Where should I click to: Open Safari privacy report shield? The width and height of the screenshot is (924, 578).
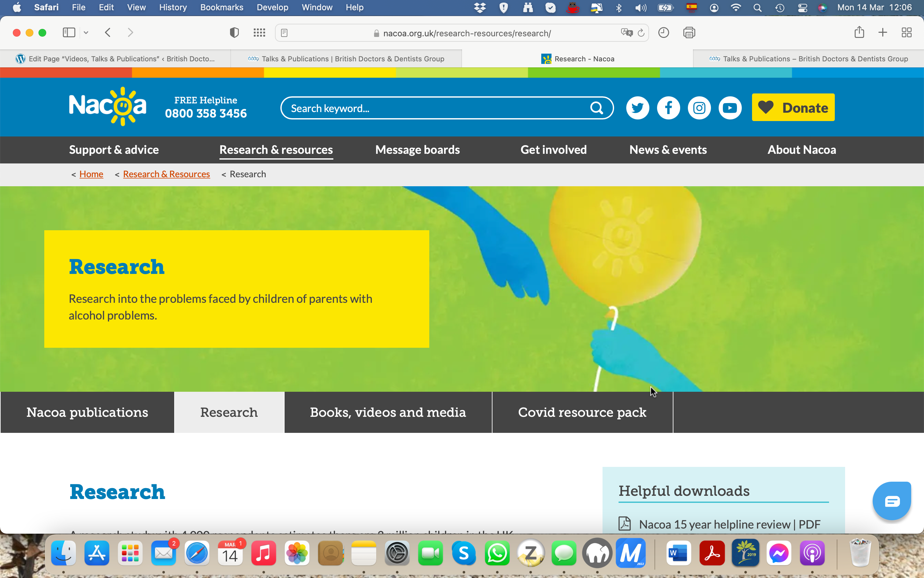[234, 33]
